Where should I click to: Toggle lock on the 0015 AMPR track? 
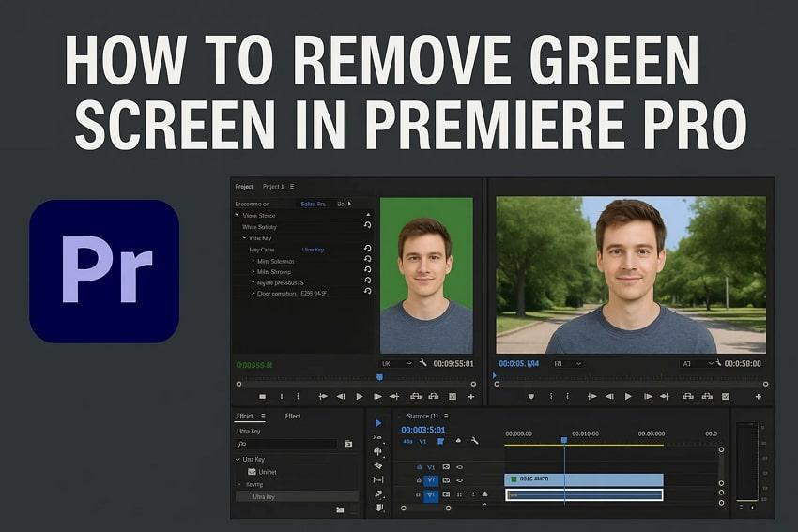click(x=419, y=480)
